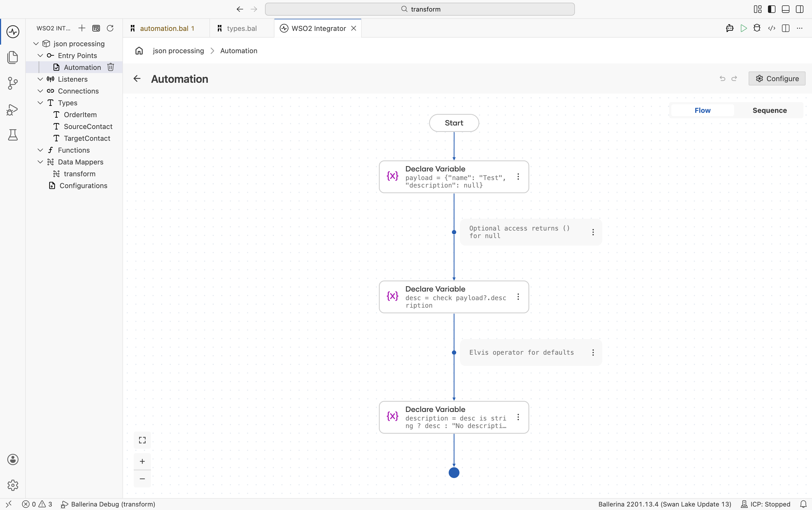Screen dimensions: 812x510
Task: Open the AI chat icon in editor toolbar
Action: (730, 28)
